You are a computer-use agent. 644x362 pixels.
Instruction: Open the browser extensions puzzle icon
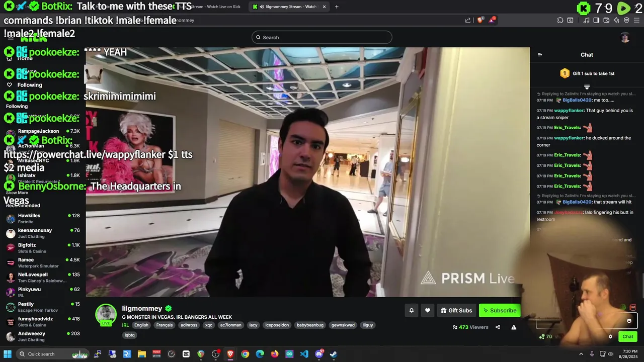[560, 20]
